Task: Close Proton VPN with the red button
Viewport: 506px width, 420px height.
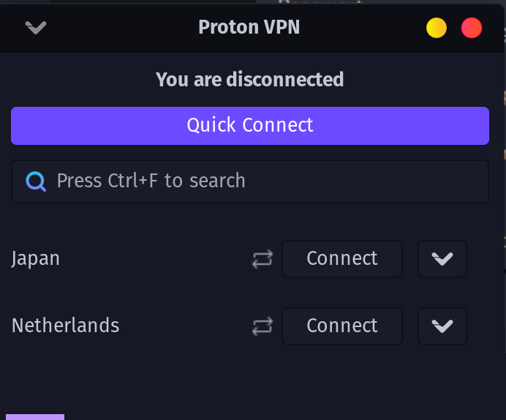Action: (472, 28)
